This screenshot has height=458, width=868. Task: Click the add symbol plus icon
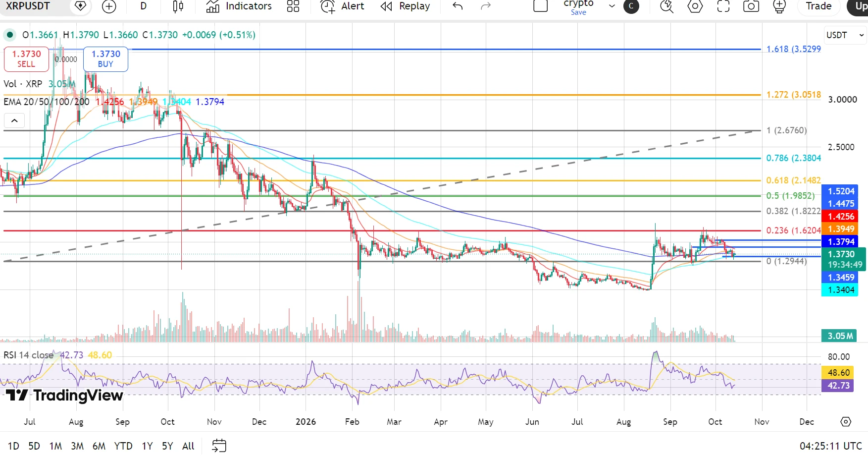tap(109, 6)
